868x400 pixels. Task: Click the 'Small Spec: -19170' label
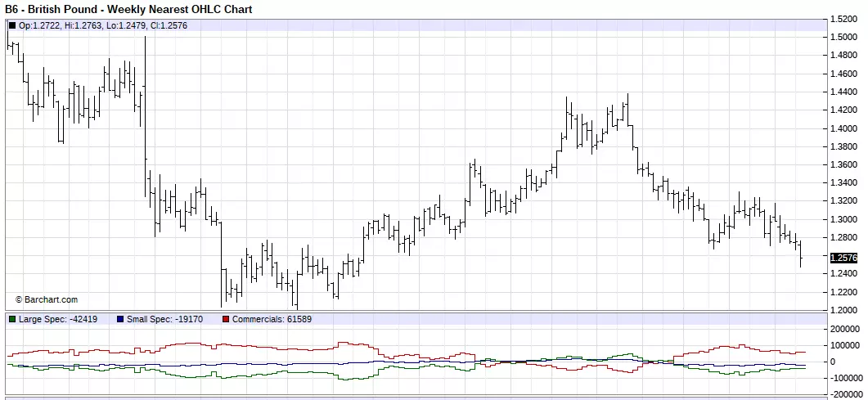click(x=165, y=319)
